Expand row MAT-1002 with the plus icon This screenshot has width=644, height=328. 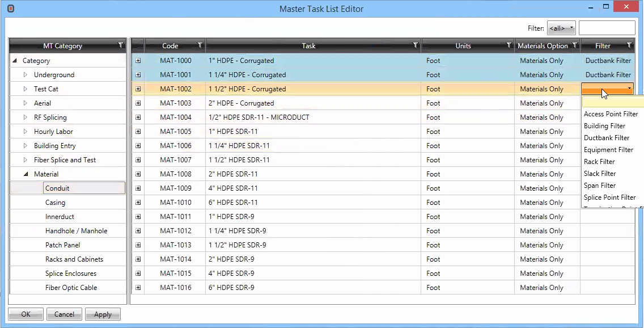coord(138,89)
